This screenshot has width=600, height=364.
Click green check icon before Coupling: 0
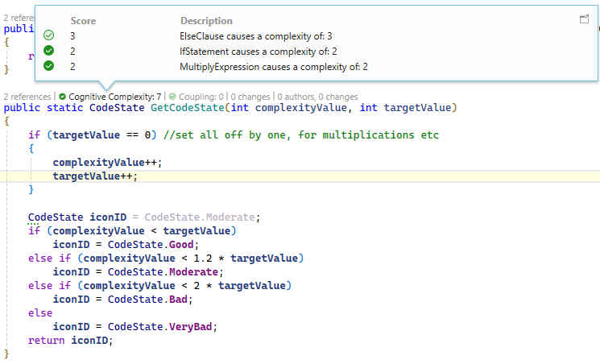point(172,97)
